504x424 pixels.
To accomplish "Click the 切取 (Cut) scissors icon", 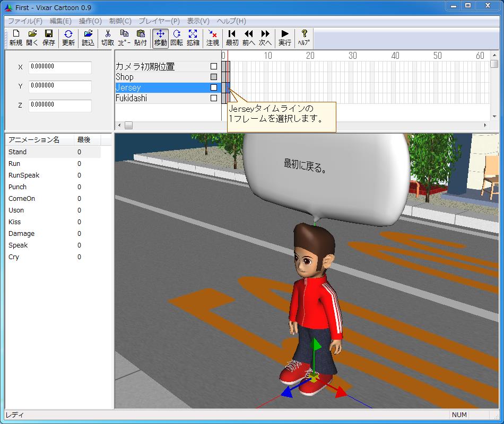I will coord(108,38).
